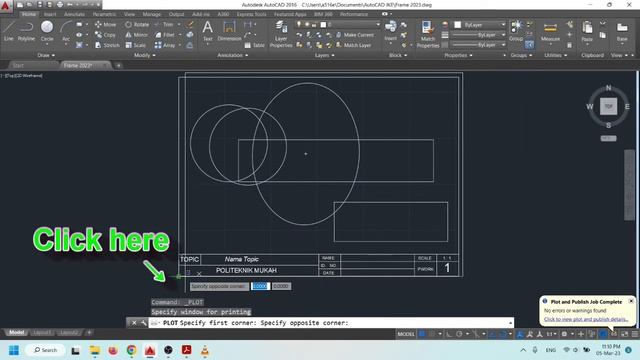
Task: Close the Plot and Publish notification
Action: pos(631,301)
